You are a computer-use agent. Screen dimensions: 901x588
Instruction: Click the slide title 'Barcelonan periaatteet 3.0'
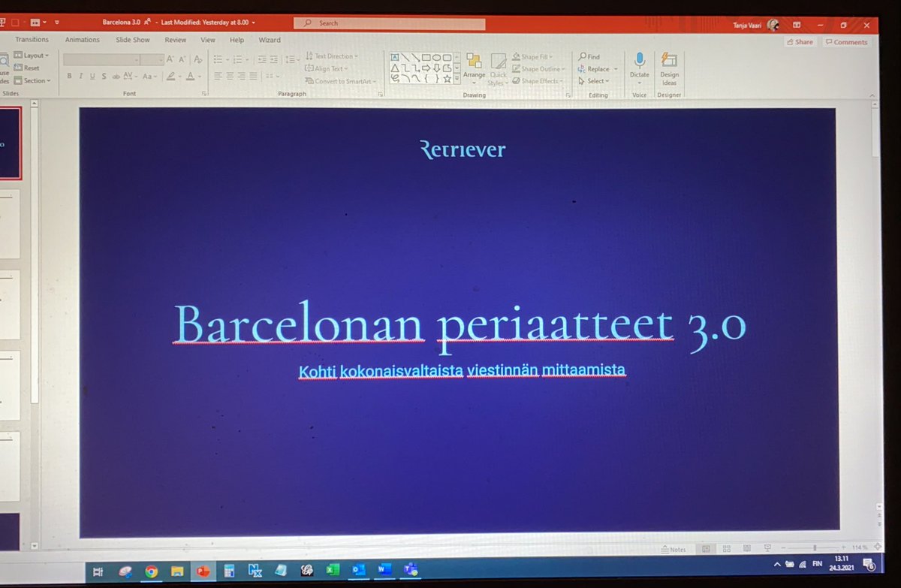click(x=460, y=326)
